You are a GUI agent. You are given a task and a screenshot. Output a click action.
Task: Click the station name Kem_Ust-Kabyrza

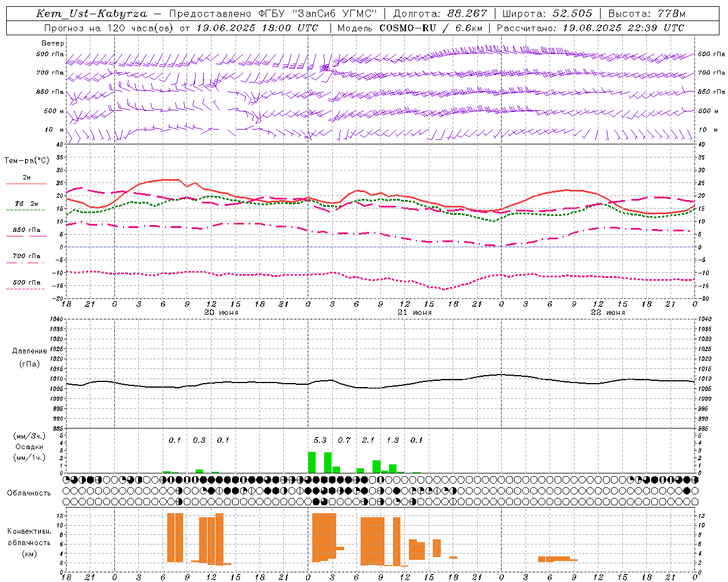92,14
